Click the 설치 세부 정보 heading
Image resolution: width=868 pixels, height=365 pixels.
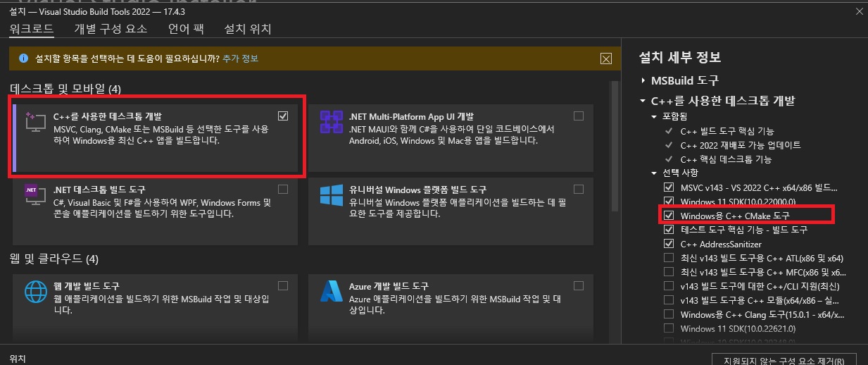[679, 58]
